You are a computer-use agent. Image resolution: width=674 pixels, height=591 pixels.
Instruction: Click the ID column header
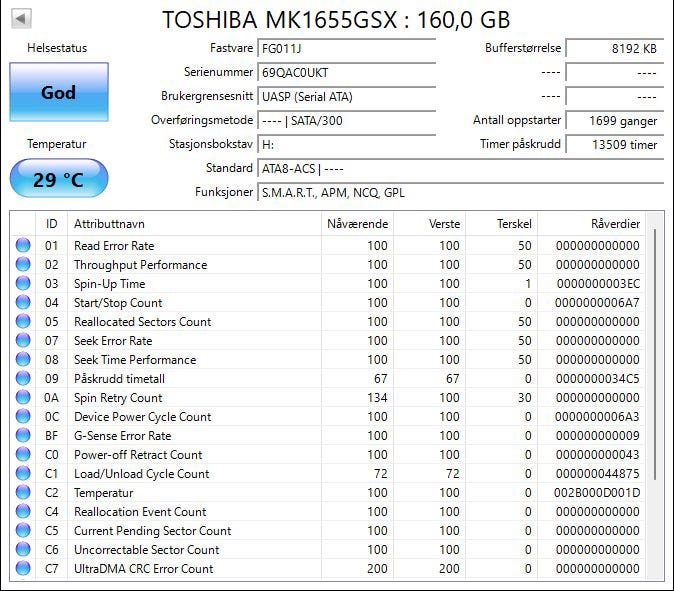51,224
